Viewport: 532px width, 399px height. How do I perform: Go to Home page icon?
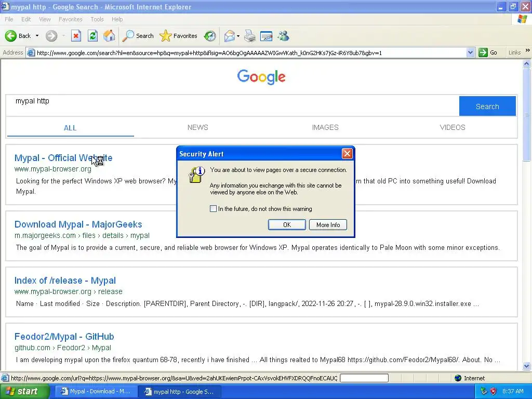(109, 36)
